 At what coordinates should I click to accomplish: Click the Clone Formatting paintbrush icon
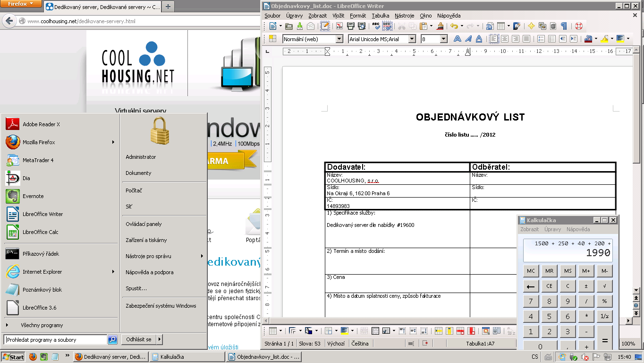coord(440,26)
